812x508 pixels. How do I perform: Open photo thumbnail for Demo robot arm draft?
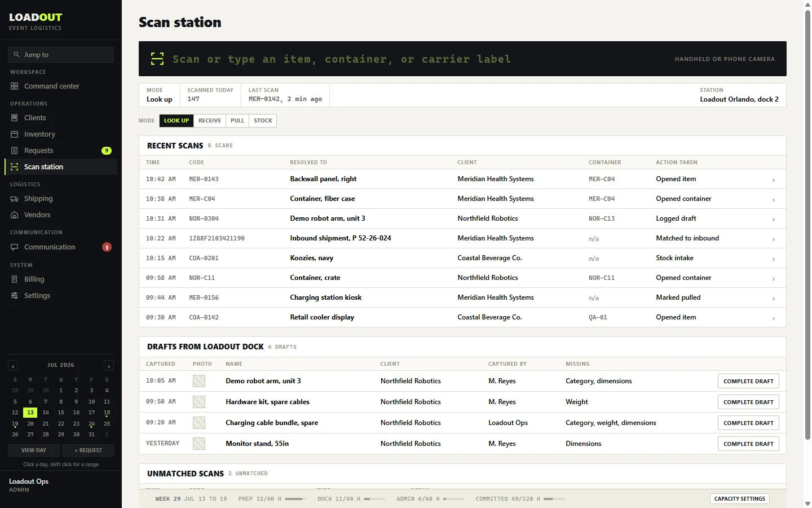pos(199,381)
